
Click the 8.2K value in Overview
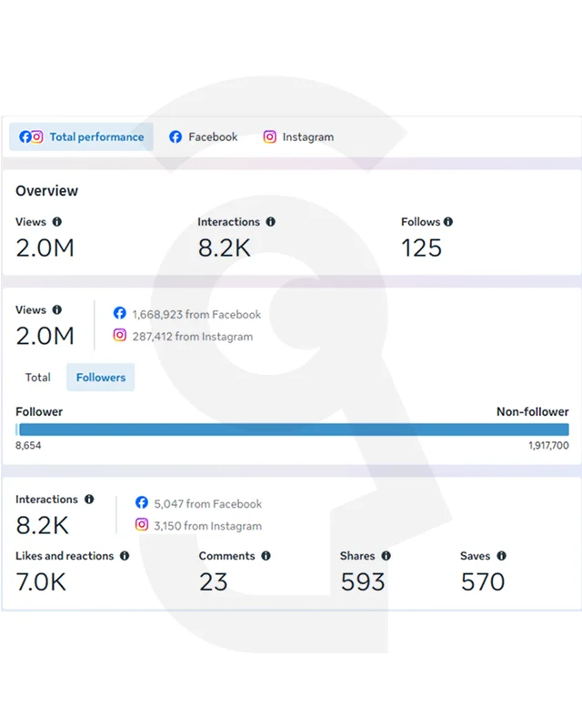(225, 248)
